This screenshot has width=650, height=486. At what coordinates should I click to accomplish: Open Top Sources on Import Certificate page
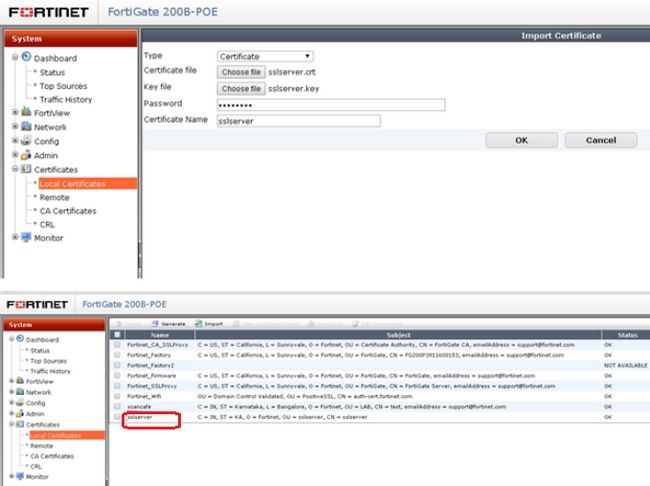pyautogui.click(x=63, y=86)
